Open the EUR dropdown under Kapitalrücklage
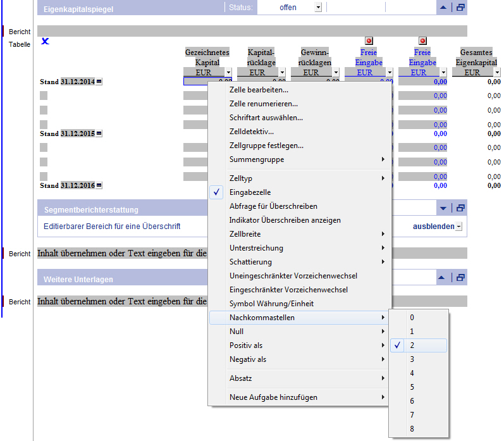 pos(282,72)
